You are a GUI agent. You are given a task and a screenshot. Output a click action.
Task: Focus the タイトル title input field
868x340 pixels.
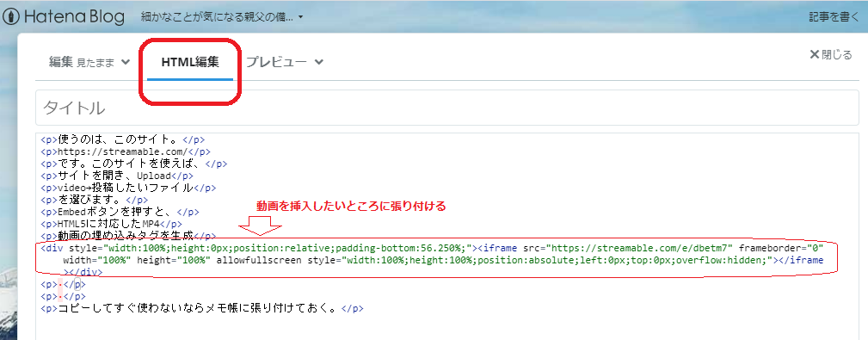pos(447,108)
